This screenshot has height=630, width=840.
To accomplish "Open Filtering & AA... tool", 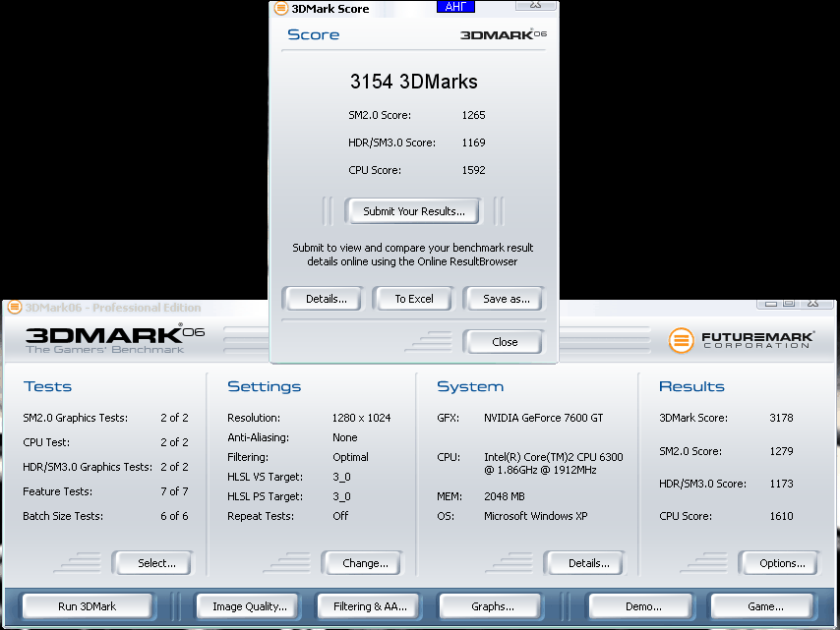I will coord(370,606).
